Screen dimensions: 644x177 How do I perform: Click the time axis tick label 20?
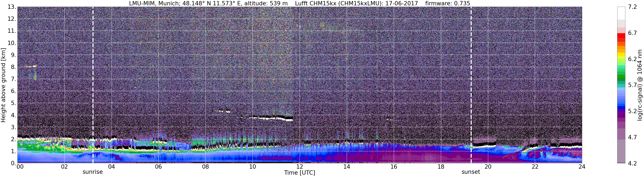(488, 167)
